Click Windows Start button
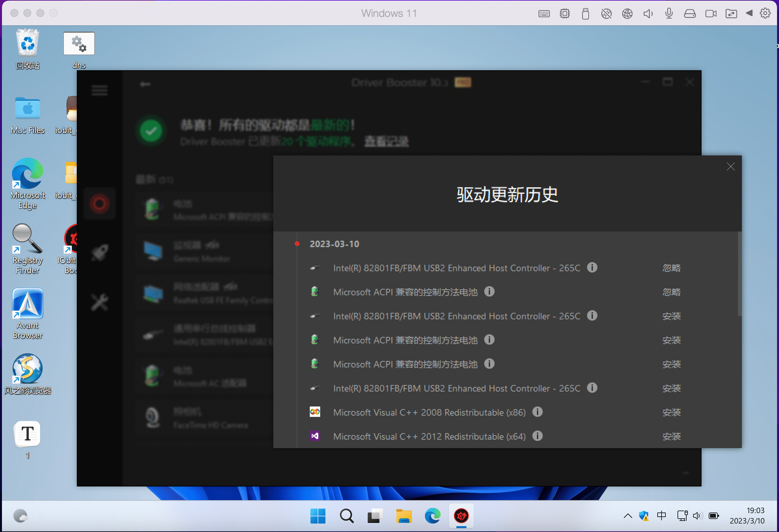This screenshot has height=532, width=779. [x=318, y=516]
